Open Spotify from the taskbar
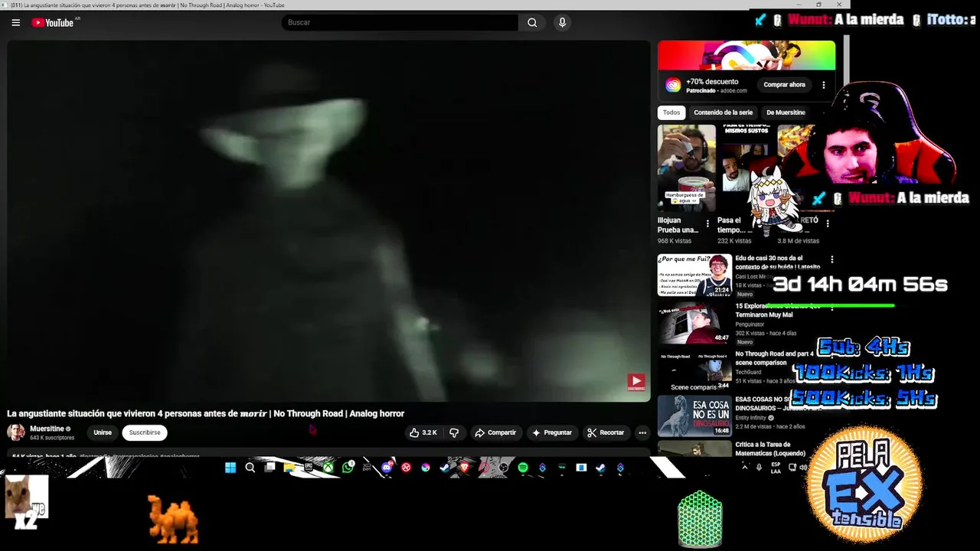 (x=523, y=468)
